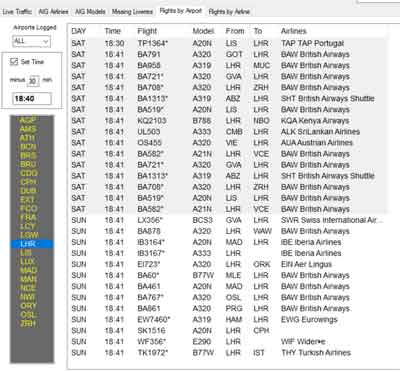Open the Airports Logged ALL dropdown
Image resolution: width=400 pixels, height=372 pixels.
(x=31, y=41)
